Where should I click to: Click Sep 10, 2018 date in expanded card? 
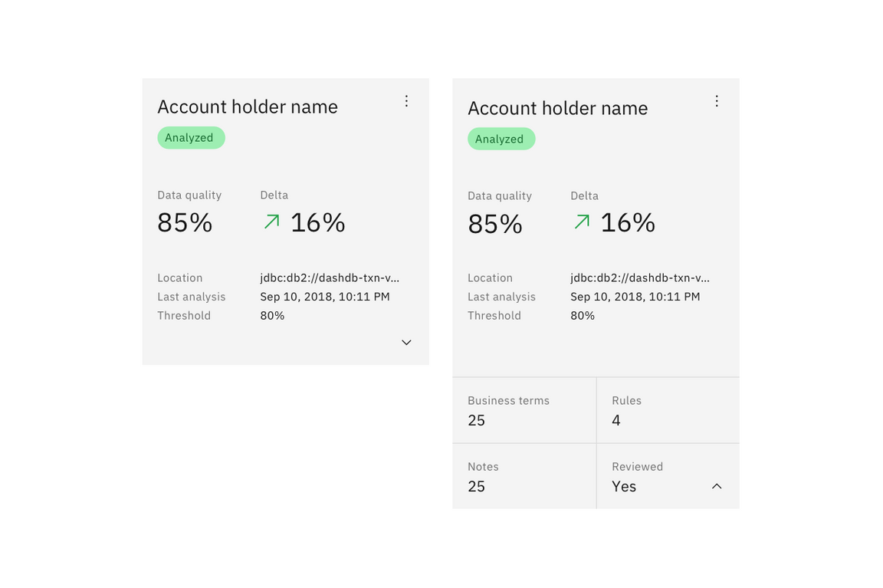pos(635,297)
